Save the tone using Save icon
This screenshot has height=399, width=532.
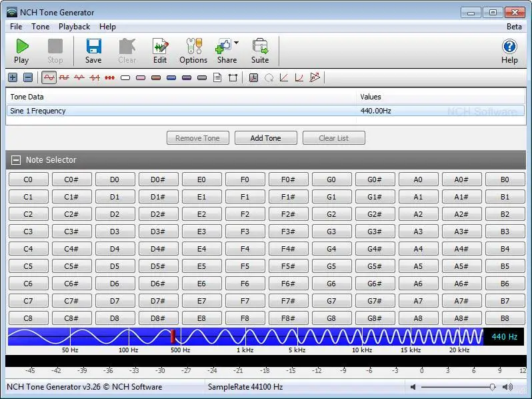(x=93, y=51)
